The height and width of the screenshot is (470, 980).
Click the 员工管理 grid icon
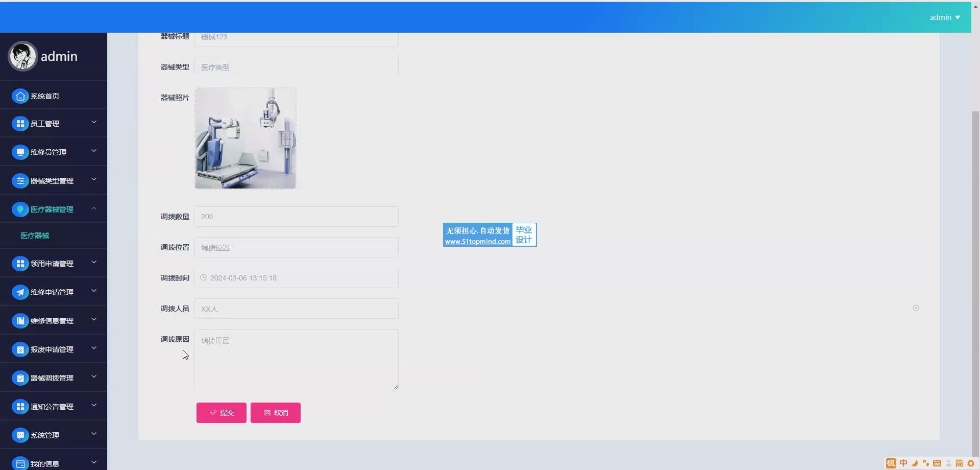(20, 124)
